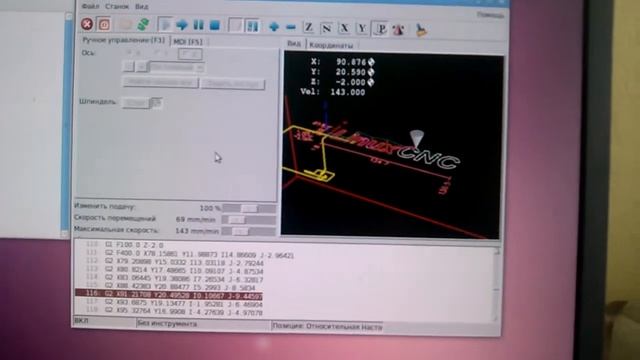Select G-code line 118
The image size is (640, 360).
(x=174, y=312)
